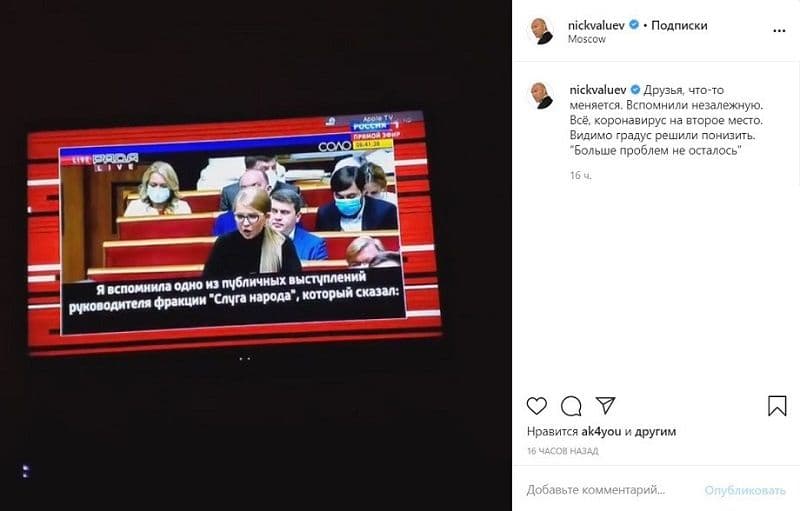
Task: Open comments via the speech bubble icon
Action: click(571, 406)
